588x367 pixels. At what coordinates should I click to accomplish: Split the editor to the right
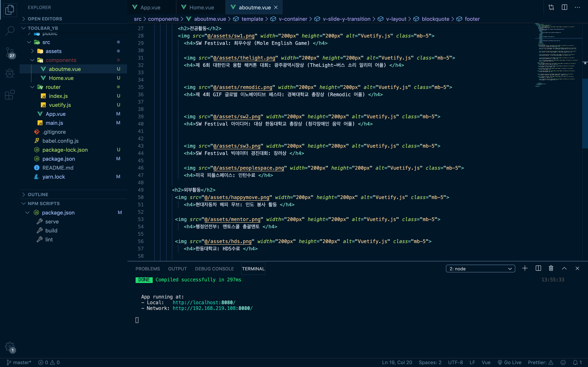(564, 7)
